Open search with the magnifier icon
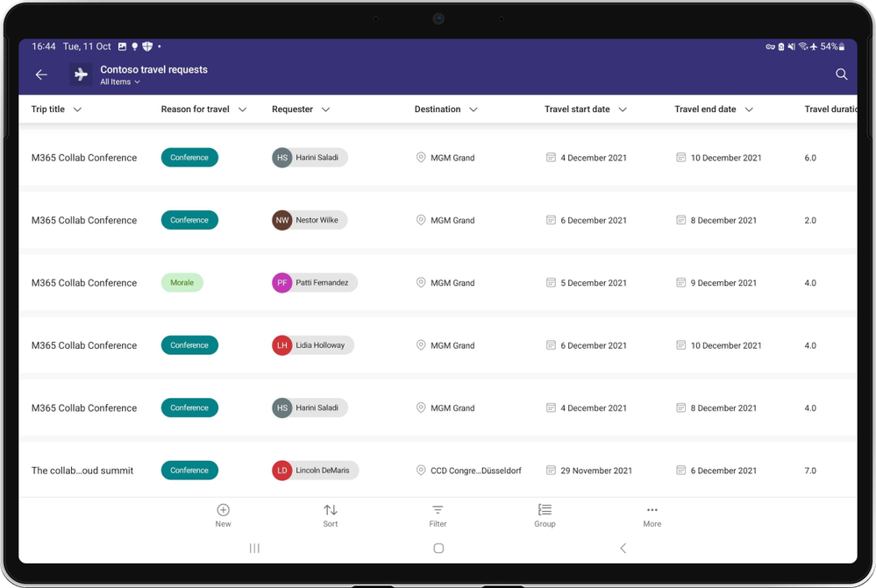This screenshot has height=588, width=876. tap(841, 74)
